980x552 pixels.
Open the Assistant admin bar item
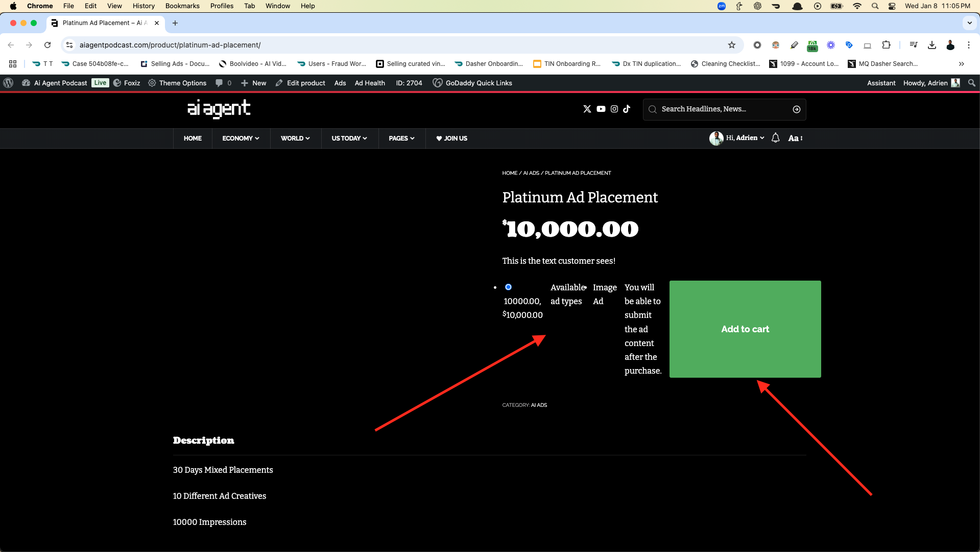tap(881, 83)
